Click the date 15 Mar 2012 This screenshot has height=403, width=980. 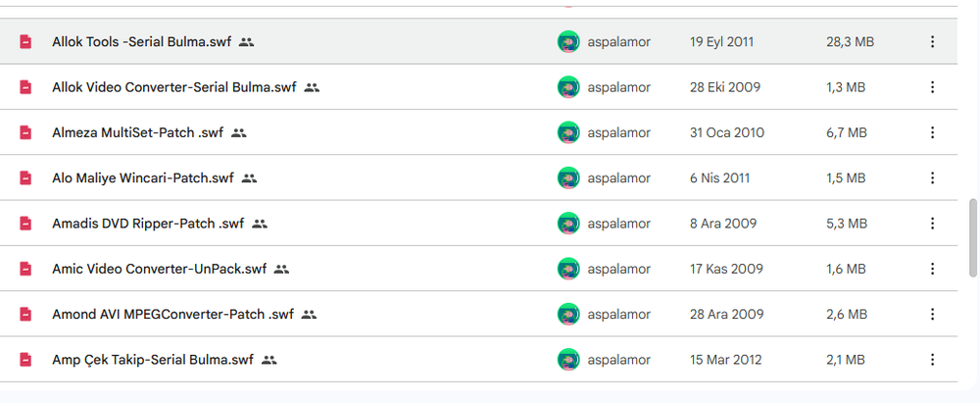(x=723, y=360)
